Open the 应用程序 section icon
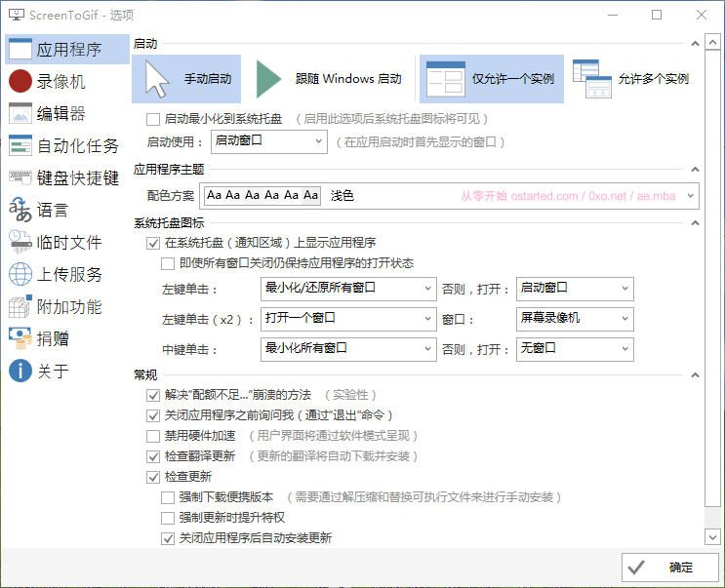 click(x=20, y=49)
